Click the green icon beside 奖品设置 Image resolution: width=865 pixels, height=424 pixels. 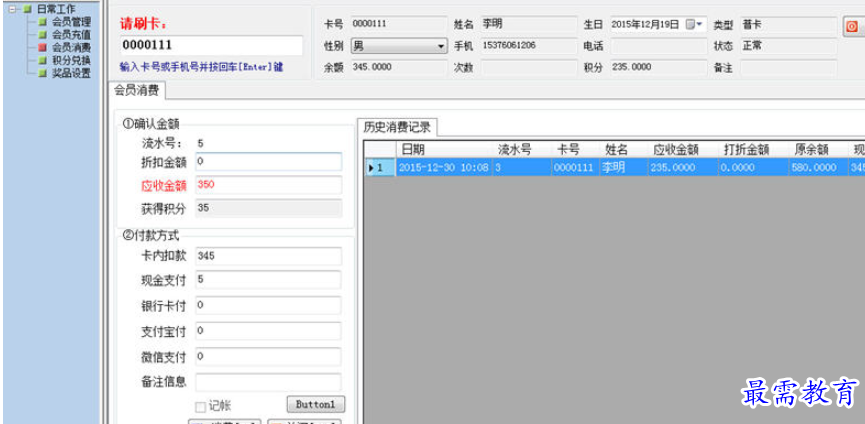42,73
